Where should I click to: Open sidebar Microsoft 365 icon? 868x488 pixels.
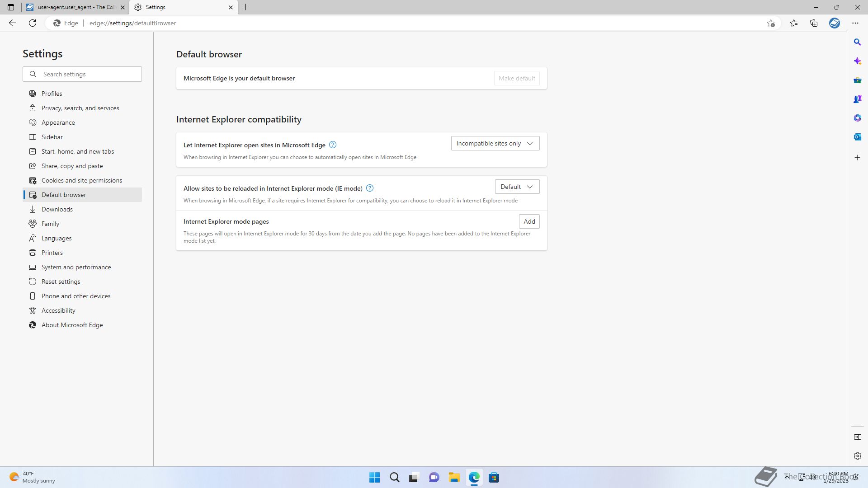click(x=857, y=118)
